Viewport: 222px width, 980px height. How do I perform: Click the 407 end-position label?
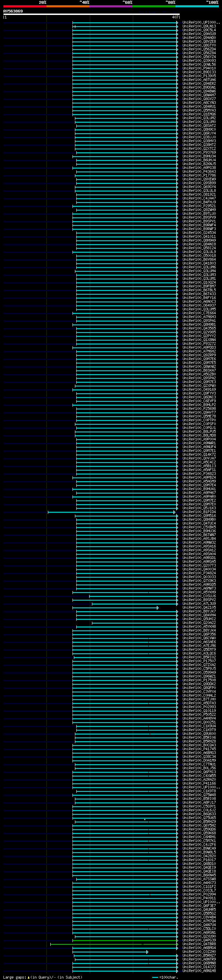point(175,17)
